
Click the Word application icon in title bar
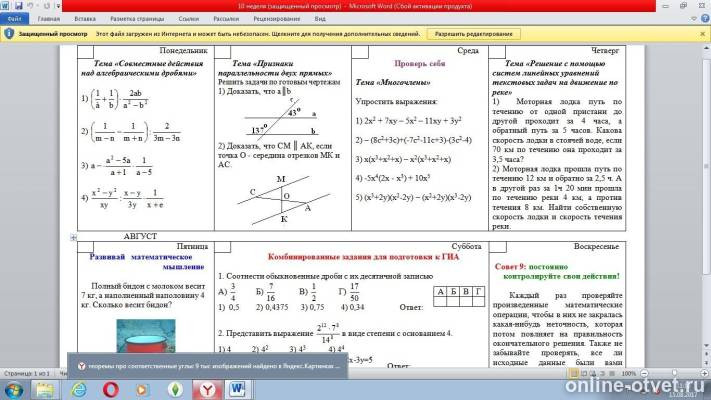coord(5,6)
